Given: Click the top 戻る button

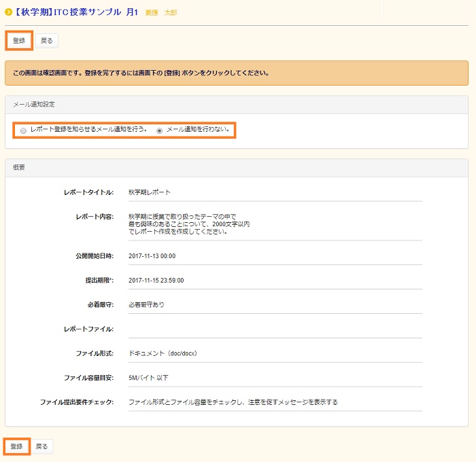Looking at the screenshot, I should tap(46, 41).
